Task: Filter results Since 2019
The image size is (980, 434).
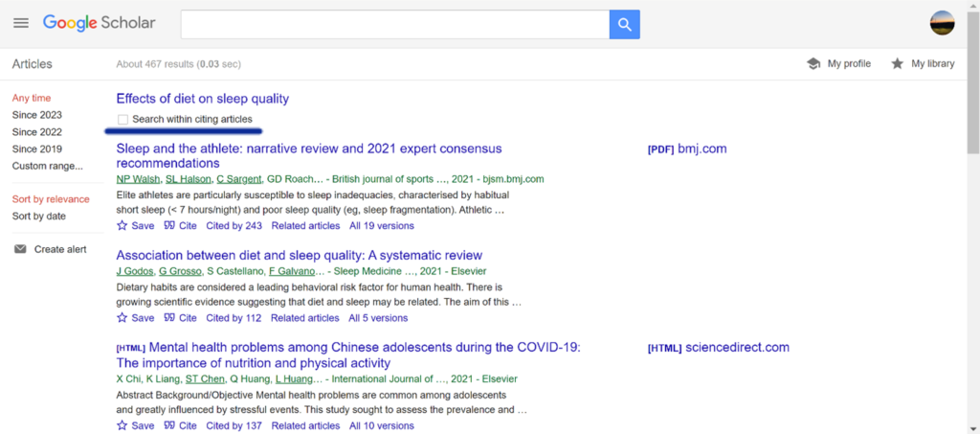Action: (x=37, y=148)
